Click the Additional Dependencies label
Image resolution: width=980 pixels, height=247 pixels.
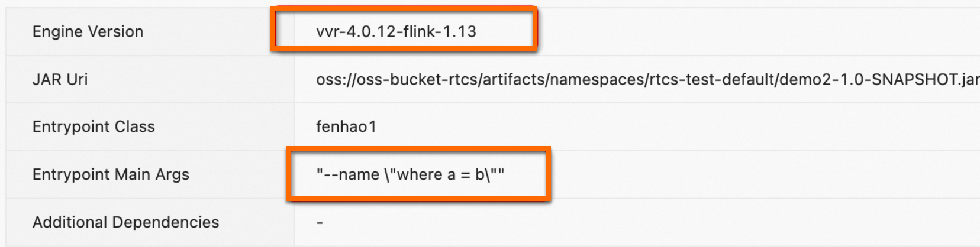(x=125, y=222)
